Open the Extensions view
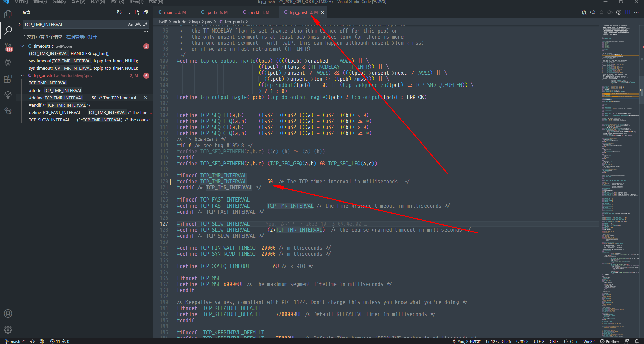This screenshot has height=344, width=644. 8,79
